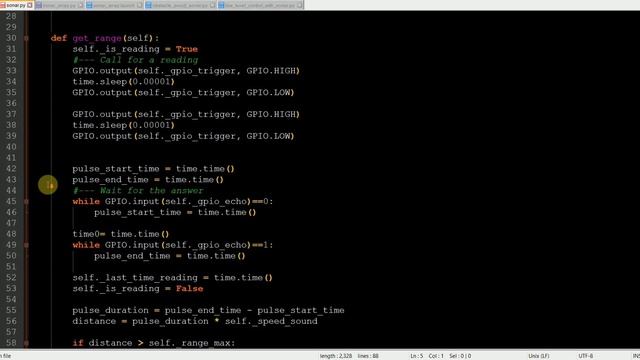Open the obstacle_avoid_sonar.py tab
Screen dimensions: 640x360
coord(180,5)
